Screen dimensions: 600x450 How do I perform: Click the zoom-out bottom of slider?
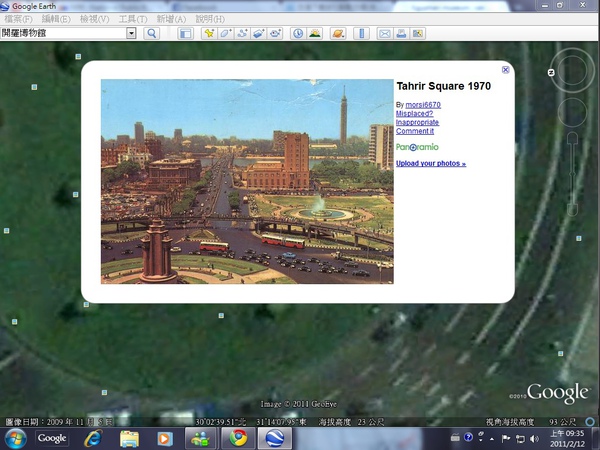tap(572, 210)
